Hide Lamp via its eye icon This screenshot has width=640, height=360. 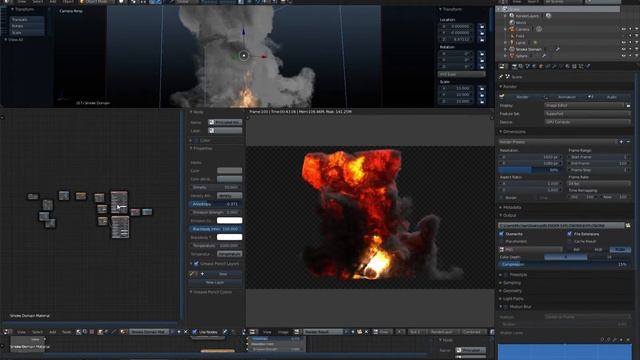(x=624, y=42)
